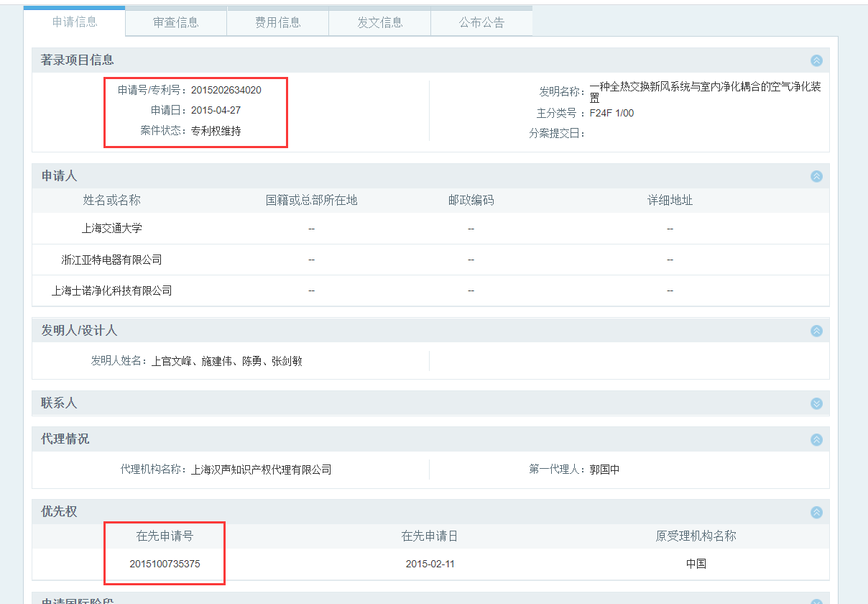Click the applicant 浙江亚特电器有限公司
Screen dimensions: 868x604
[112, 260]
